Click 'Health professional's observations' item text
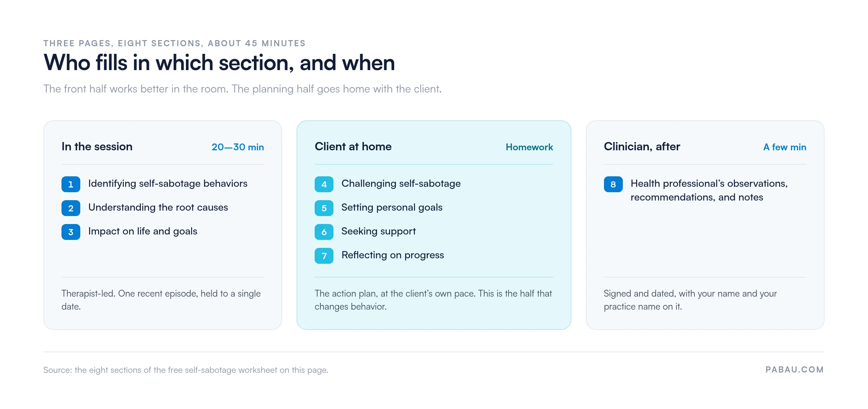This screenshot has height=409, width=868. [x=709, y=190]
